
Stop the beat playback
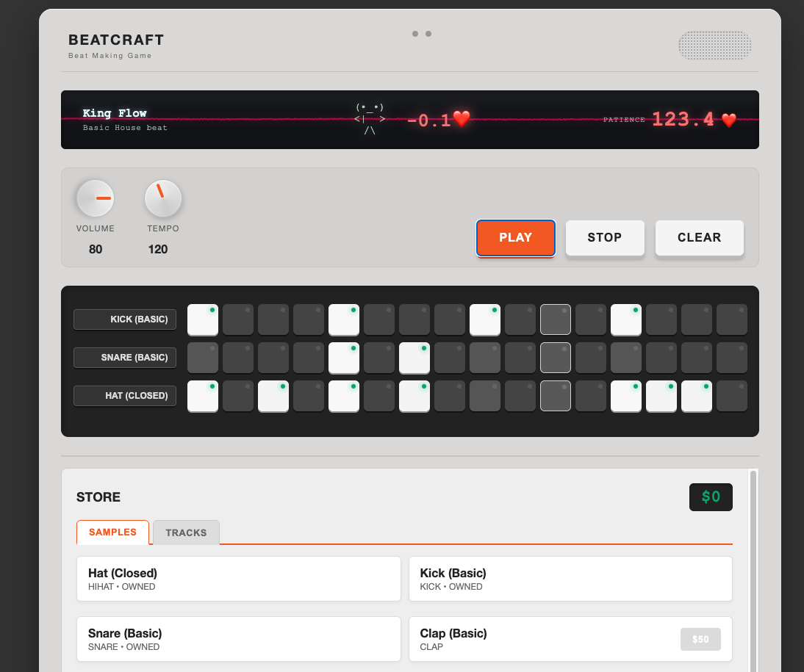(605, 238)
